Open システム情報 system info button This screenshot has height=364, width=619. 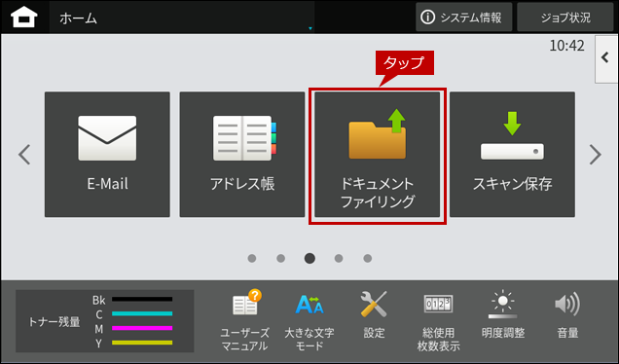tap(464, 17)
